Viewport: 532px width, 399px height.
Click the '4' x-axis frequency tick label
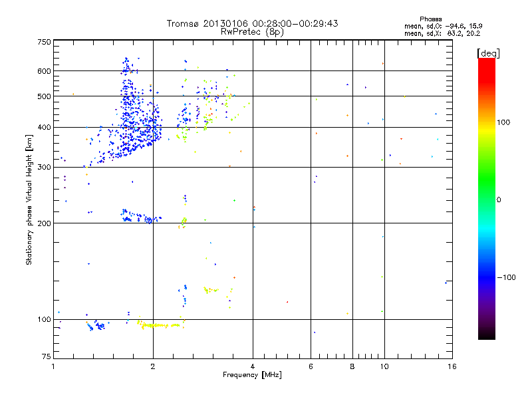click(253, 366)
